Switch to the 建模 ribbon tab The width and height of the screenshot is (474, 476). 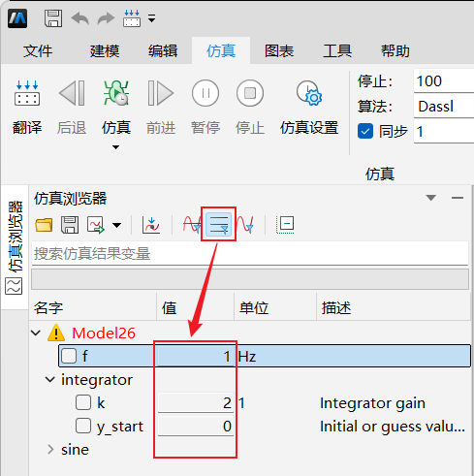[x=105, y=51]
